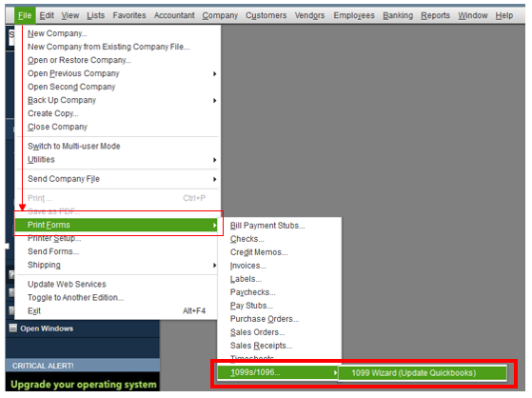Choose Update Web Services option
The image size is (532, 398).
[x=67, y=285]
